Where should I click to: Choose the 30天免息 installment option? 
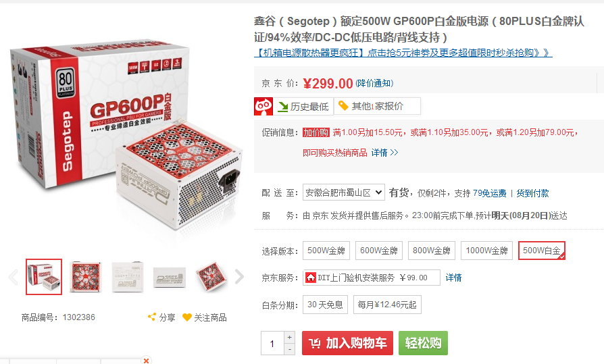[325, 305]
